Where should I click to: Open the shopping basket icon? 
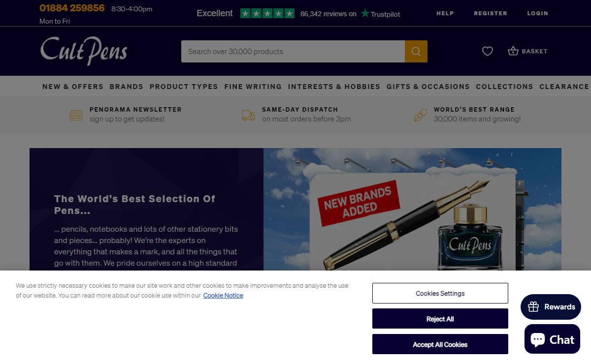(513, 51)
